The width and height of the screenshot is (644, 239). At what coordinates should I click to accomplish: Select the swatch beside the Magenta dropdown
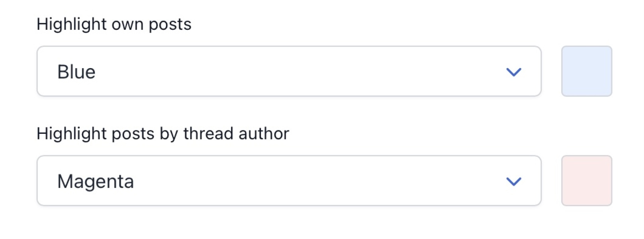(586, 181)
